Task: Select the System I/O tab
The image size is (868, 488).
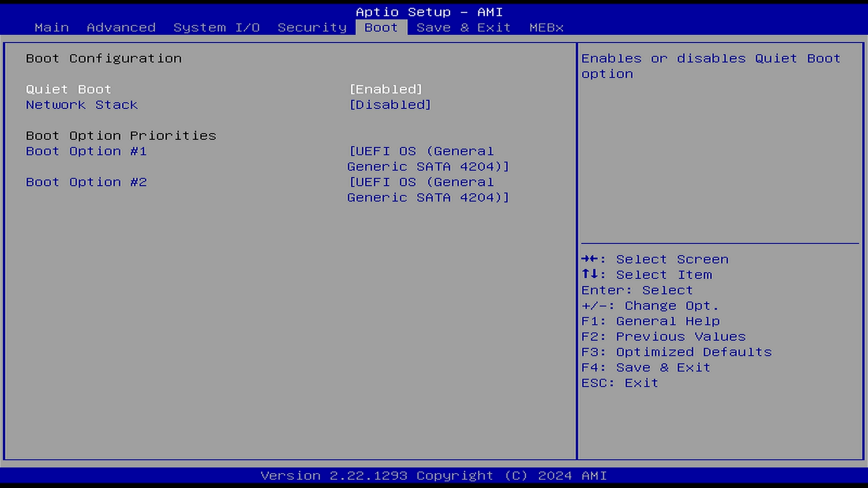Action: 217,28
